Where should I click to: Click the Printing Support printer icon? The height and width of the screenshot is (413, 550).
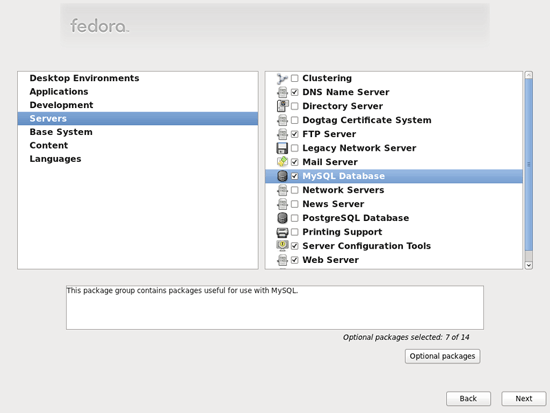(x=282, y=232)
